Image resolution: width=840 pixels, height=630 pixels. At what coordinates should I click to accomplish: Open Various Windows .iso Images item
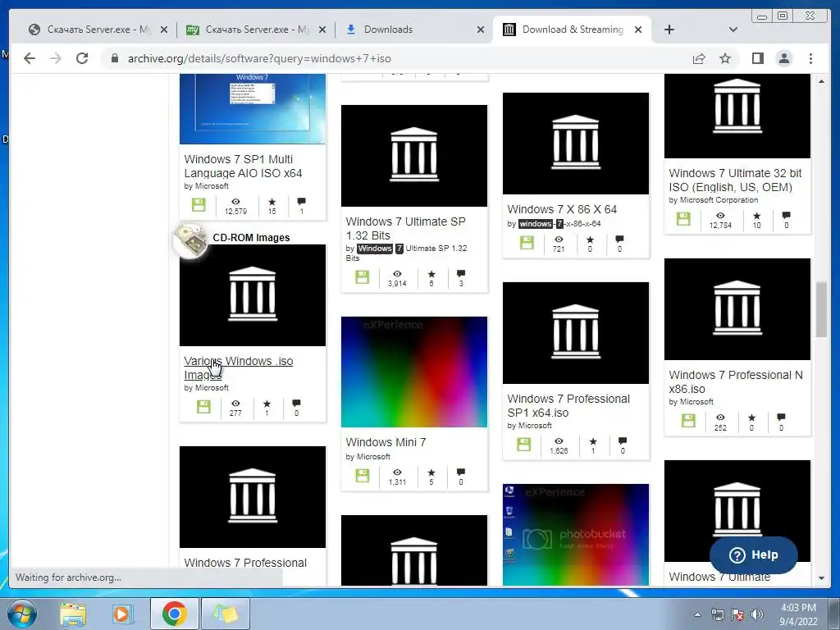[239, 368]
